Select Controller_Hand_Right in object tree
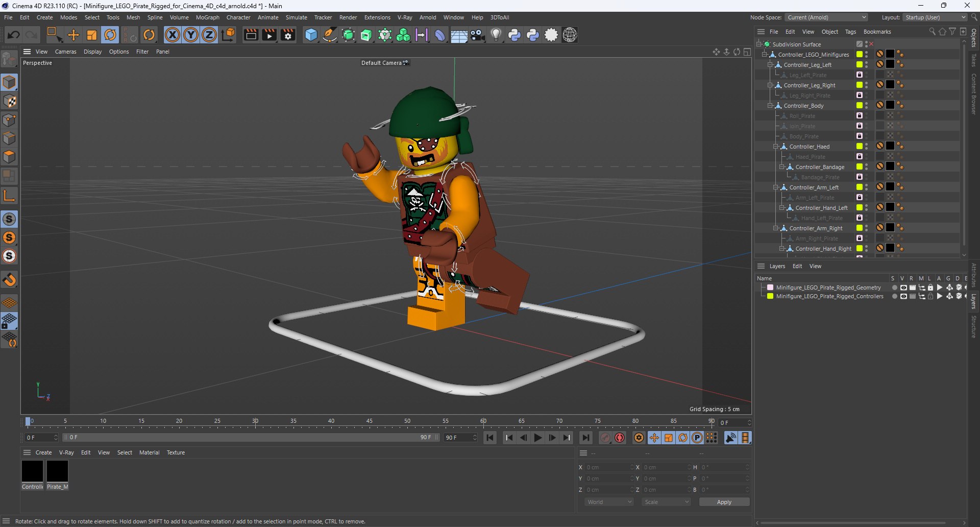 tap(823, 249)
